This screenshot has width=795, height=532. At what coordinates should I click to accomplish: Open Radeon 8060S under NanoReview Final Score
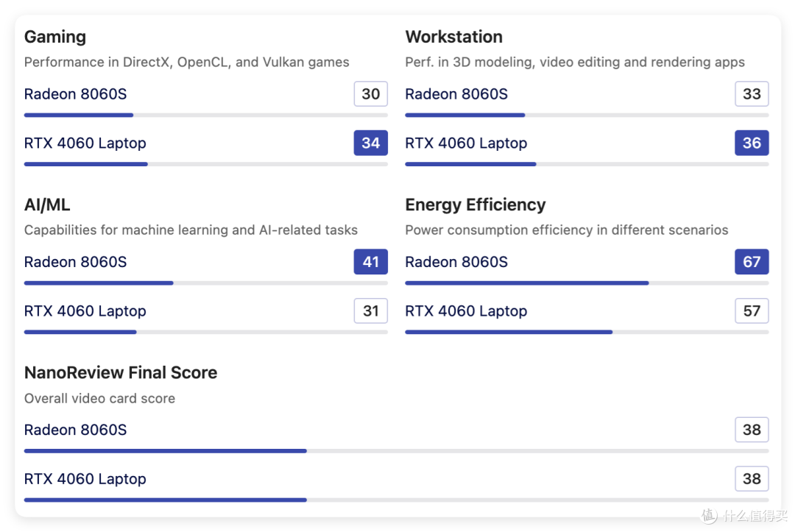76,430
